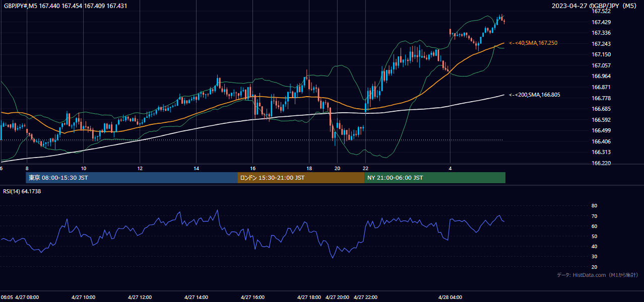Click the RSI 70 level label
The image size is (644, 302).
point(594,216)
